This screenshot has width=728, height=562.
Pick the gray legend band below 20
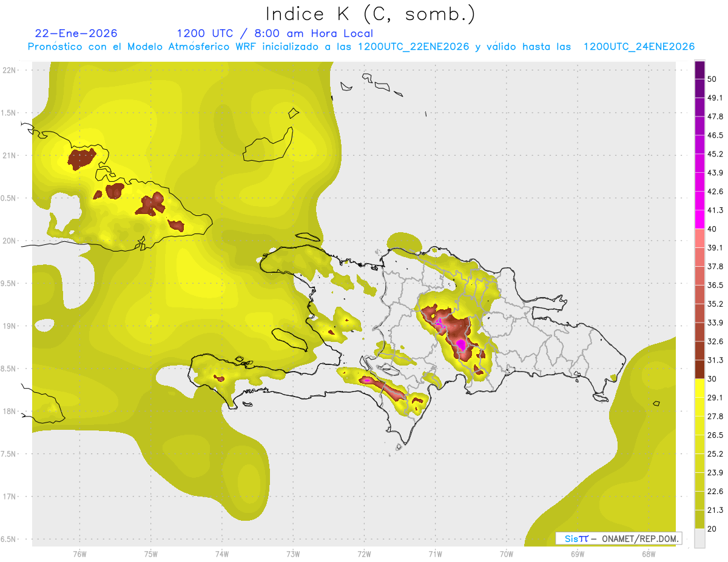700,538
